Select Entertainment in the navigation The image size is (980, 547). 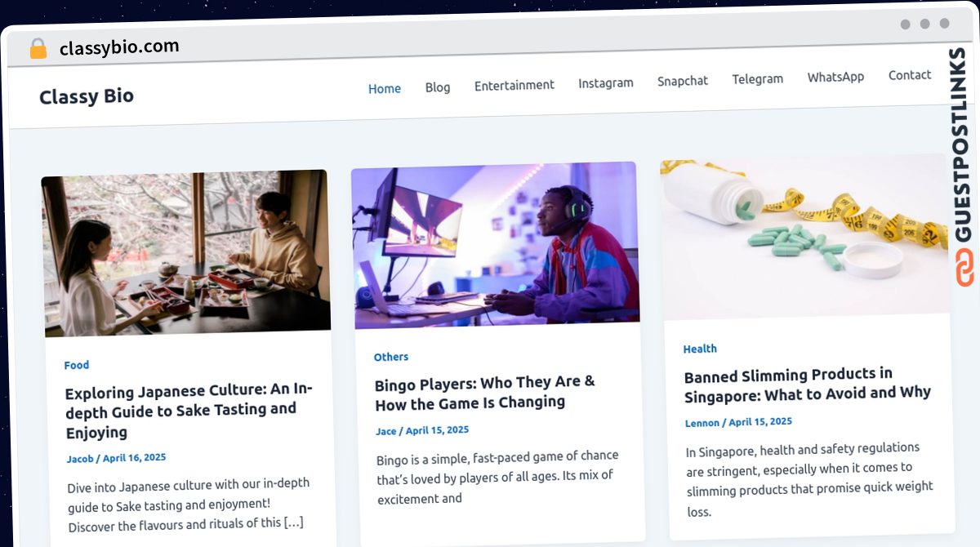(514, 85)
